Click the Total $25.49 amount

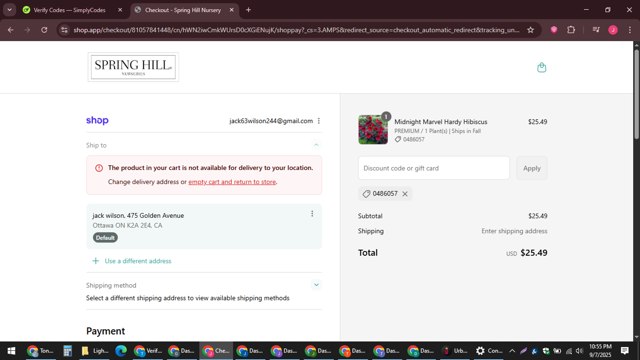click(x=533, y=253)
